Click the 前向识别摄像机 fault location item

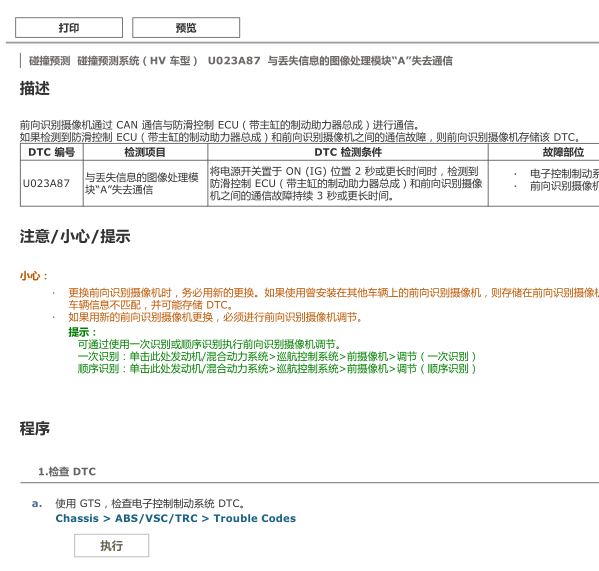[x=564, y=186]
